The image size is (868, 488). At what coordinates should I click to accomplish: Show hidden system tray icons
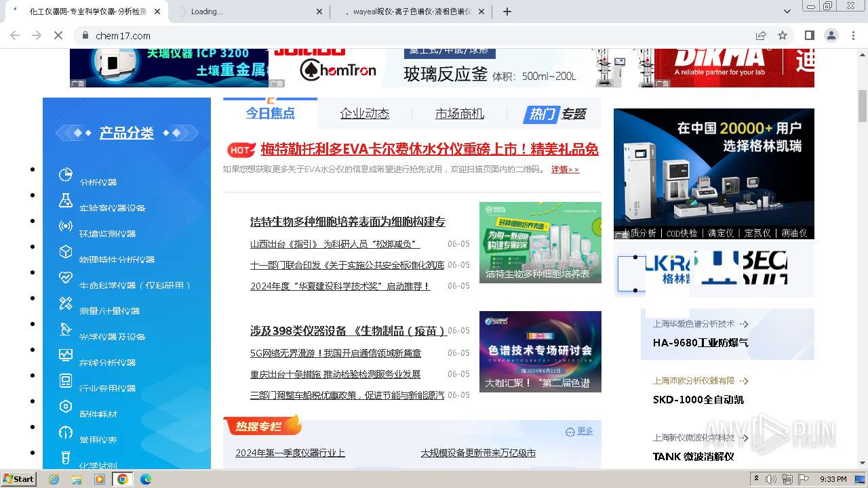tap(757, 479)
